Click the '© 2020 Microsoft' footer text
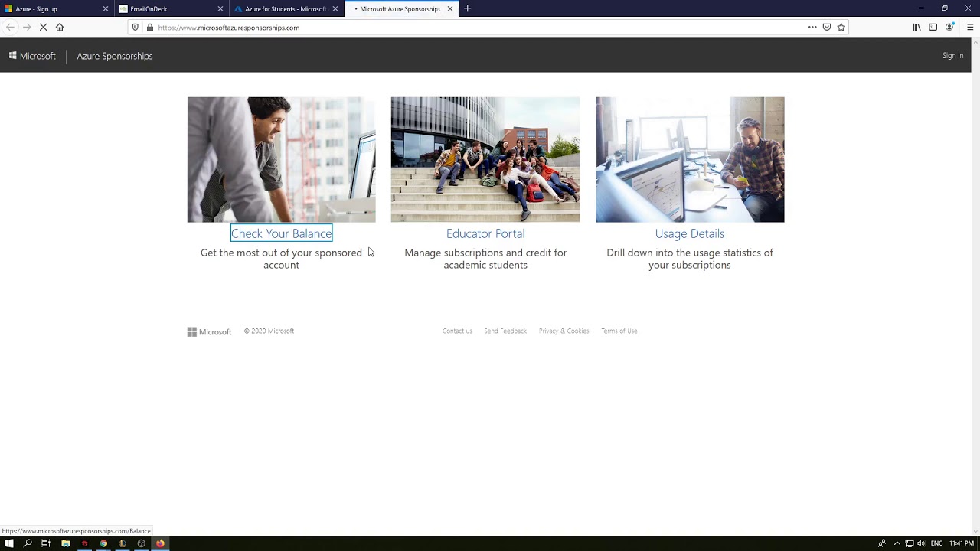The height and width of the screenshot is (551, 980). coord(269,331)
